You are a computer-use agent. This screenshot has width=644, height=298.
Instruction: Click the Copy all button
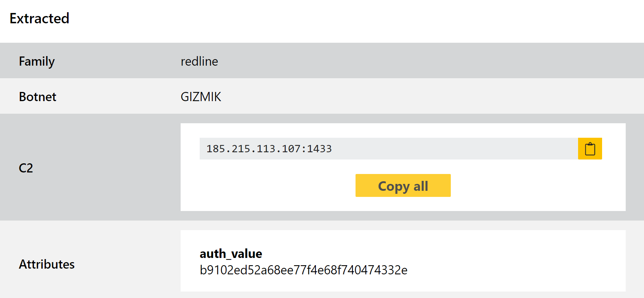pos(403,185)
